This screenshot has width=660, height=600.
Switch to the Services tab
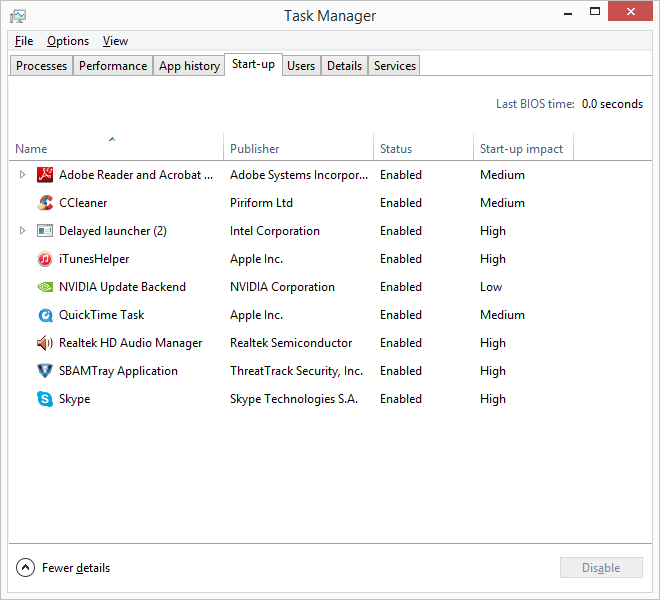[395, 66]
